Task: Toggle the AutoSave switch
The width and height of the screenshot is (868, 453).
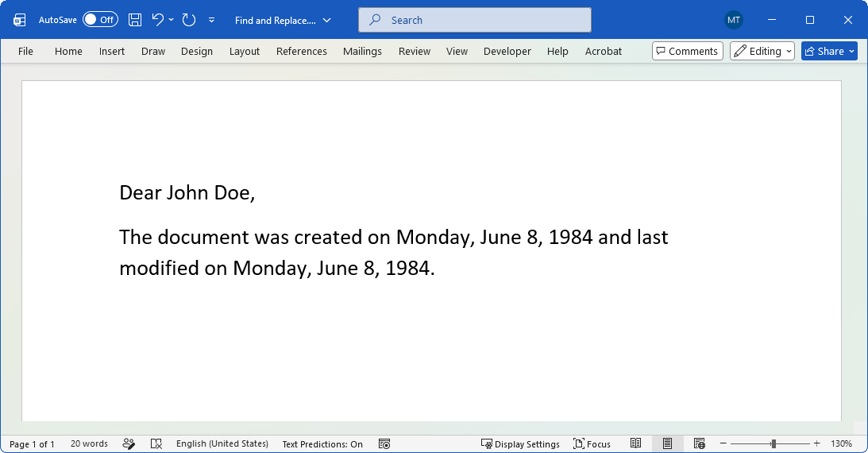Action: pyautogui.click(x=100, y=20)
